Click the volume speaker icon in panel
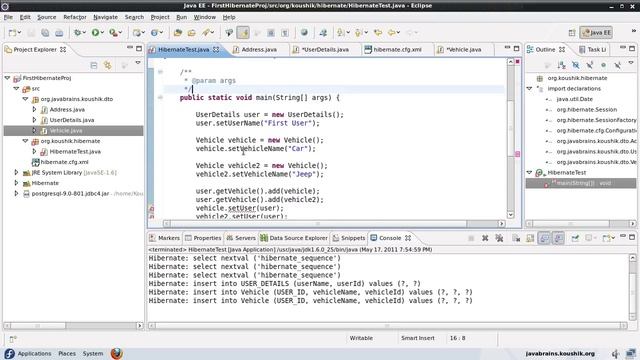The height and width of the screenshot is (360, 640). coord(616,353)
